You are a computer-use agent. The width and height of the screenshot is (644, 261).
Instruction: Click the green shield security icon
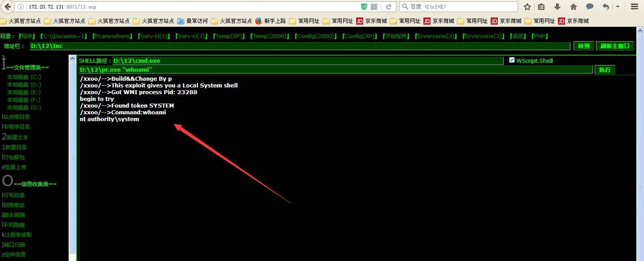(x=364, y=7)
